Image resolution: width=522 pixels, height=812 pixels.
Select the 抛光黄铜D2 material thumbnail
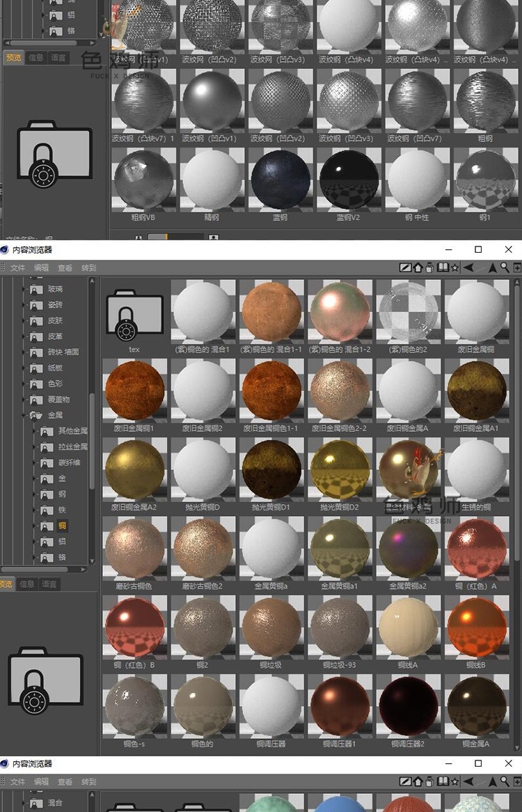pos(340,469)
